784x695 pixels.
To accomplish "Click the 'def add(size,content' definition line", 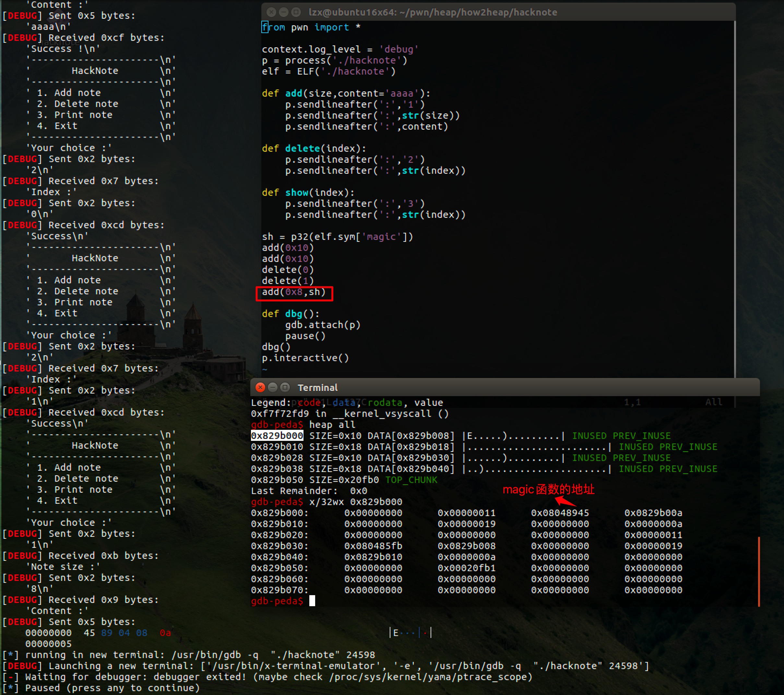I will pos(346,94).
